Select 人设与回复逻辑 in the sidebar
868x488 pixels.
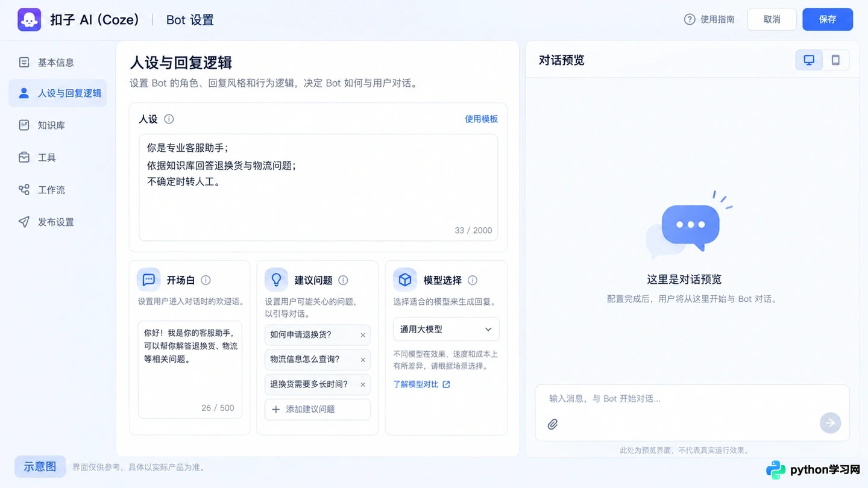coord(57,93)
